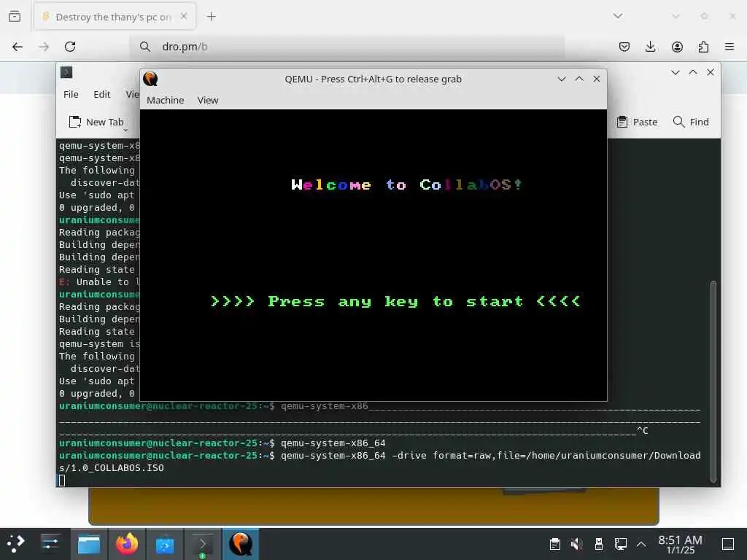
Task: Reload the Firefox page
Action: [70, 47]
